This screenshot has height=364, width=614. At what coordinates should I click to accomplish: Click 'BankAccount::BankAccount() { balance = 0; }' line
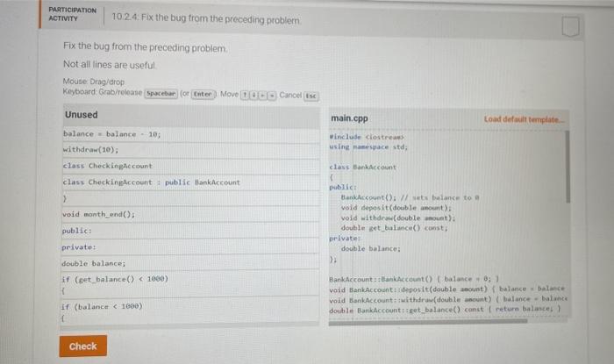point(414,279)
